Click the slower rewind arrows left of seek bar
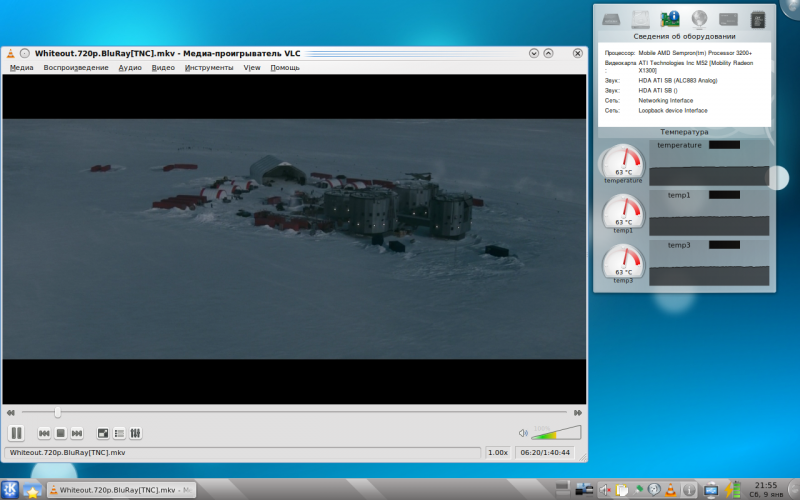The height and width of the screenshot is (500, 800). [x=11, y=412]
